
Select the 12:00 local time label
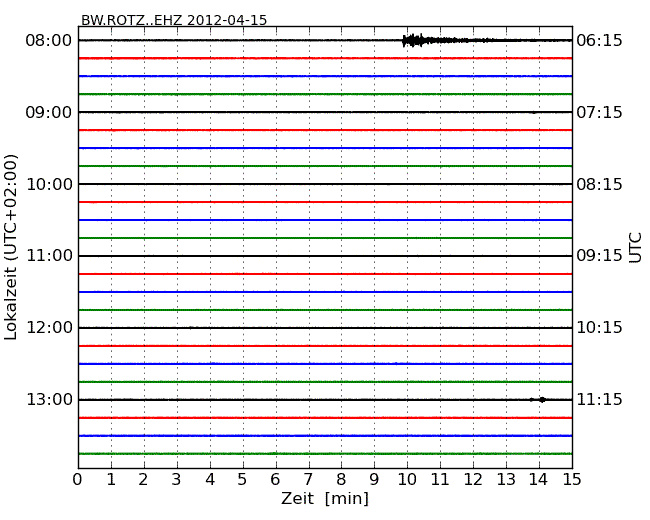tap(49, 328)
